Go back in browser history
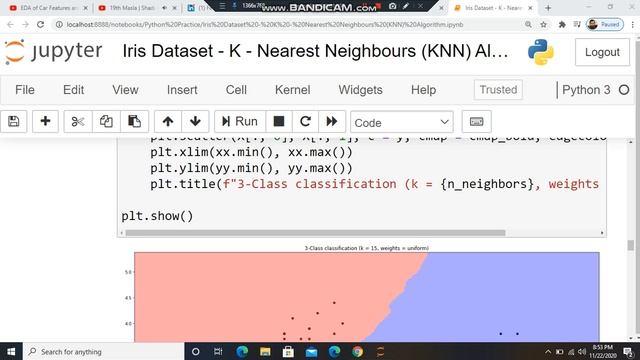This screenshot has height=360, width=640. 10,24
